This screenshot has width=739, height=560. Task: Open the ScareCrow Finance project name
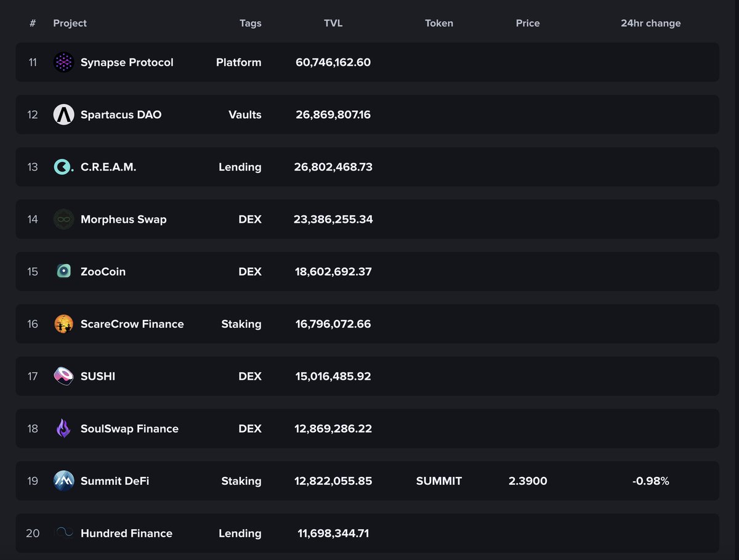[x=132, y=324]
